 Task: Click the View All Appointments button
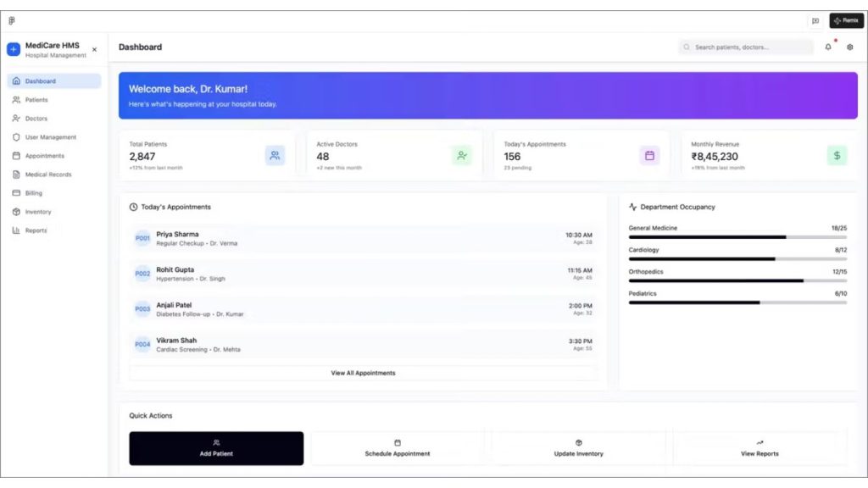click(x=363, y=373)
